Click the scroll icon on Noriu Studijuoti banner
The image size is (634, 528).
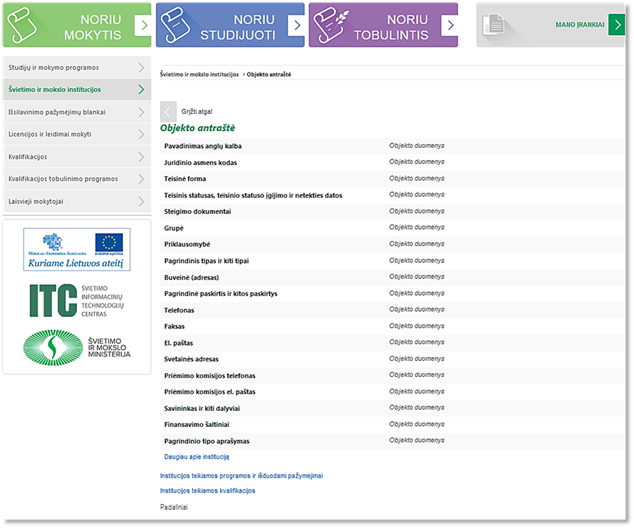(x=175, y=25)
